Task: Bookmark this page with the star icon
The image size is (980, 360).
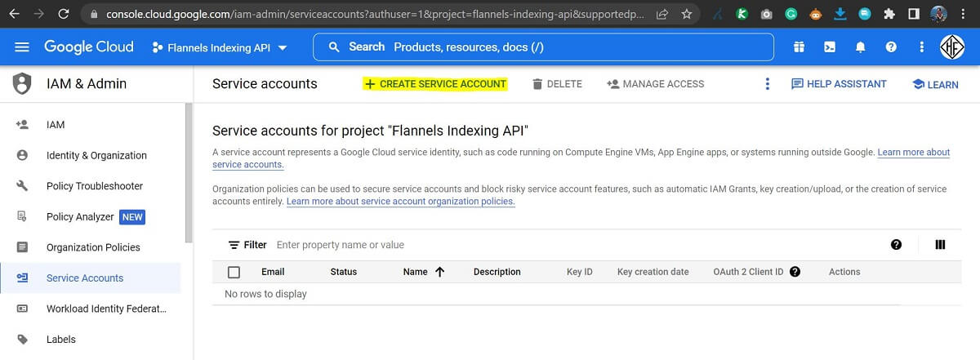Action: 687,14
